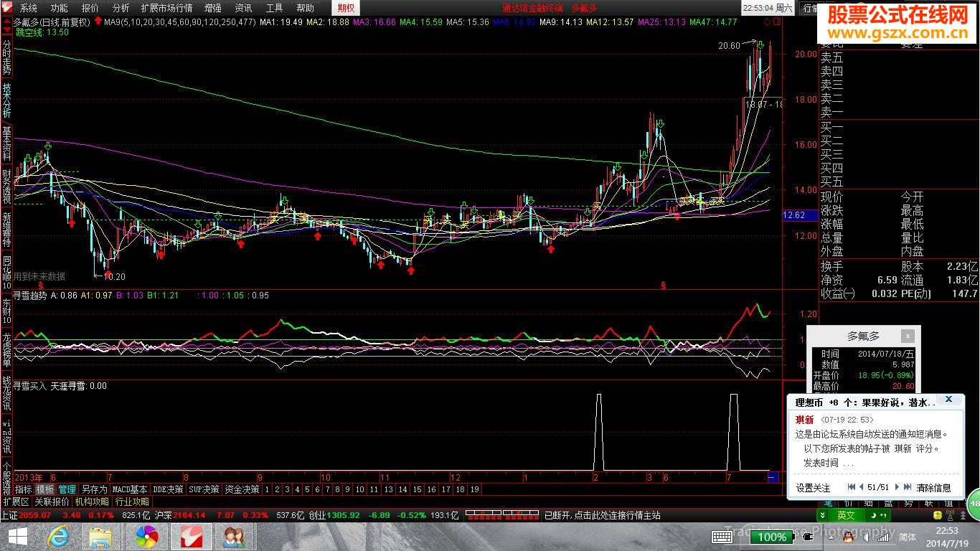Open the 功能 menu
The image size is (980, 551).
pos(60,8)
